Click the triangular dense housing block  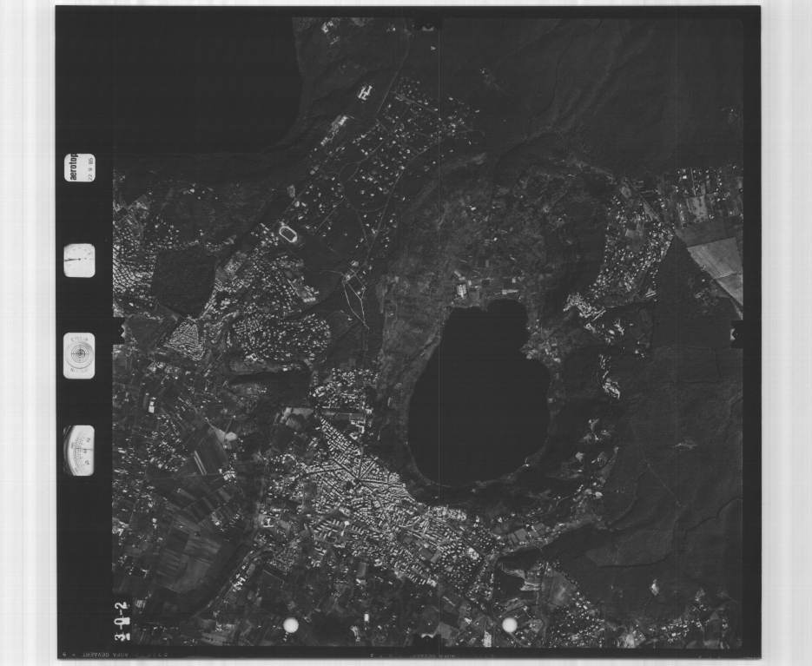(x=186, y=338)
